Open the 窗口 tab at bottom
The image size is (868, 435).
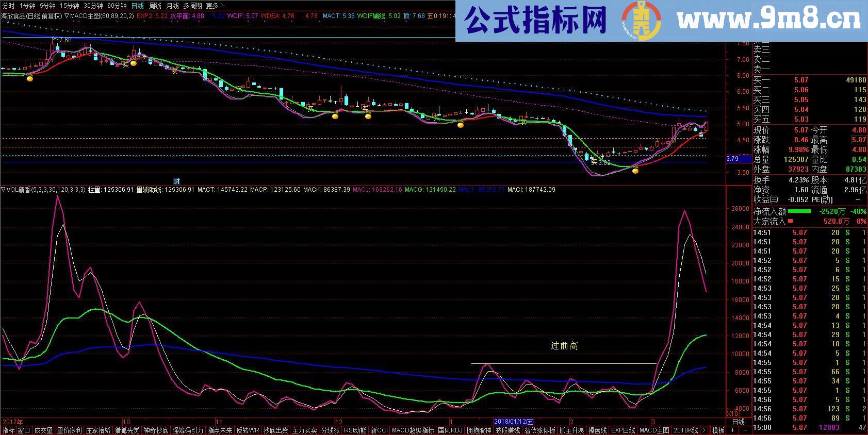tap(24, 430)
